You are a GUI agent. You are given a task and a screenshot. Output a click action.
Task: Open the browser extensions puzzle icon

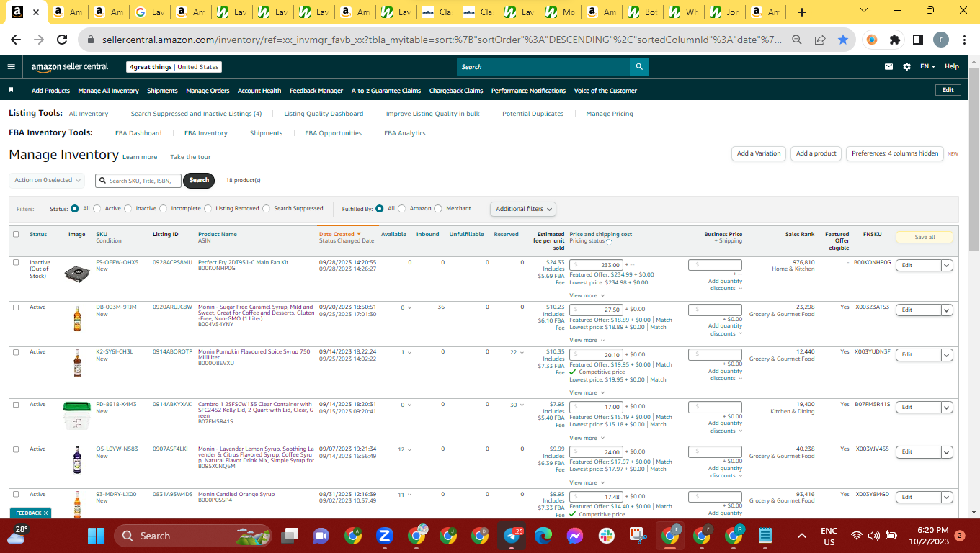(895, 40)
